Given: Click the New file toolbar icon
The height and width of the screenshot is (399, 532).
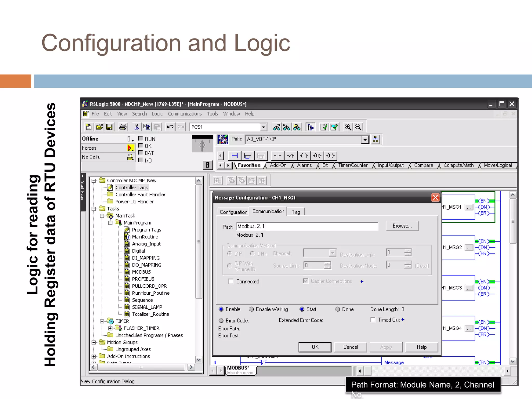Looking at the screenshot, I should click(89, 127).
